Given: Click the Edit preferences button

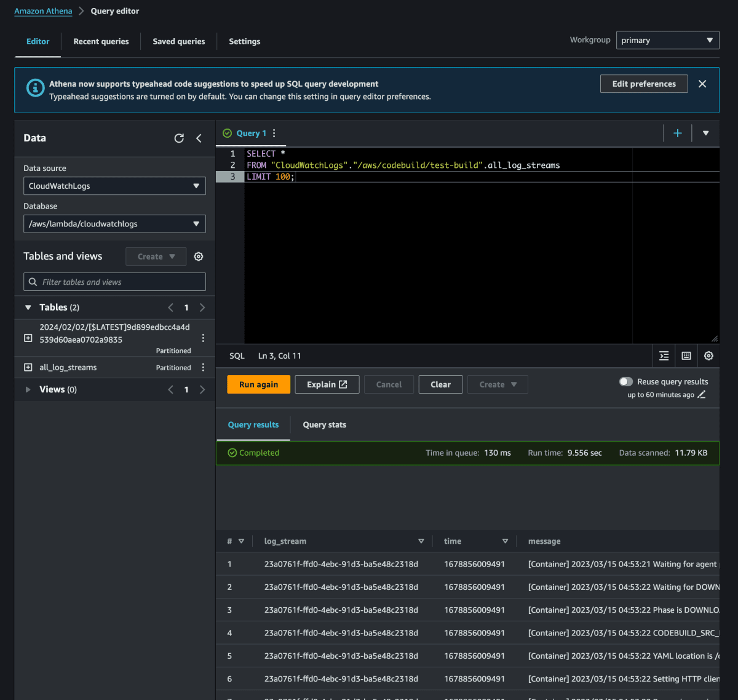Looking at the screenshot, I should tap(643, 84).
